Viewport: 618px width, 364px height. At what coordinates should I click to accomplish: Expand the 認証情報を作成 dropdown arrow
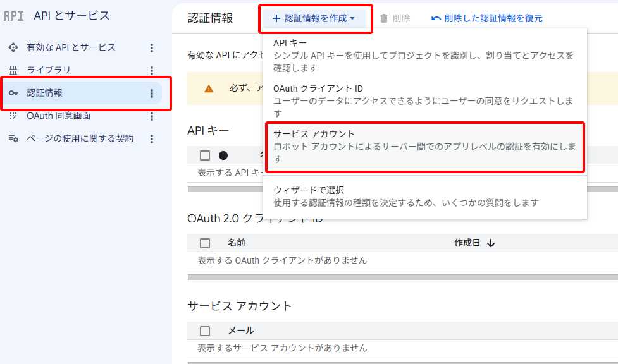tap(352, 18)
